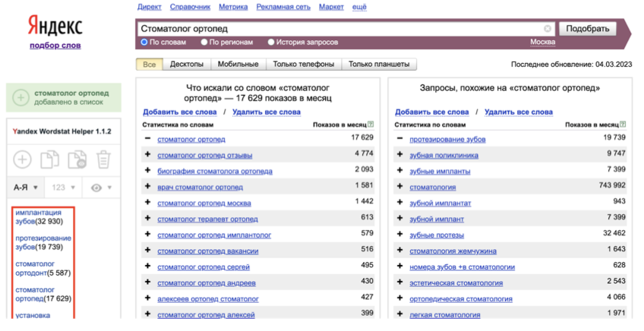The width and height of the screenshot is (644, 331).
Task: Click the copy list with counts icon
Action: pos(77,159)
